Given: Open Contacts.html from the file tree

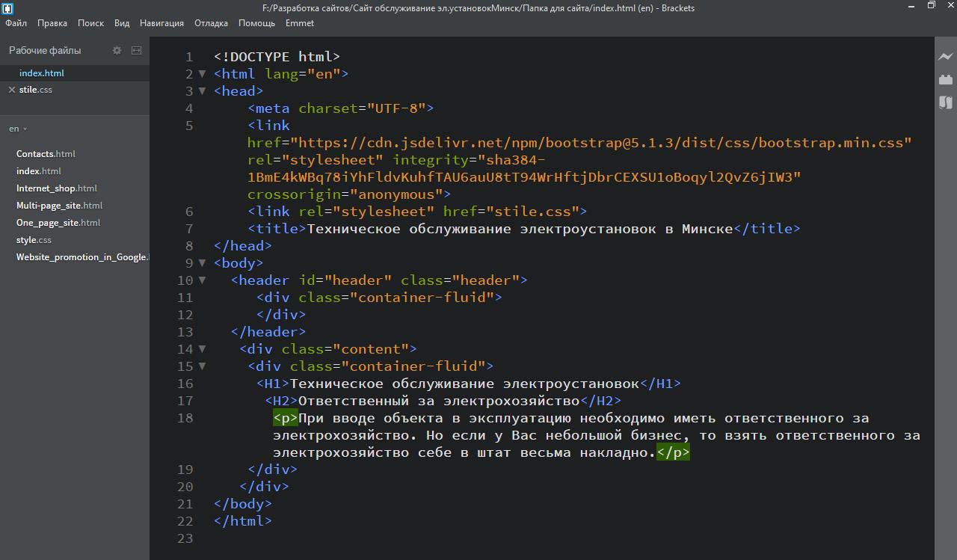Looking at the screenshot, I should click(46, 154).
